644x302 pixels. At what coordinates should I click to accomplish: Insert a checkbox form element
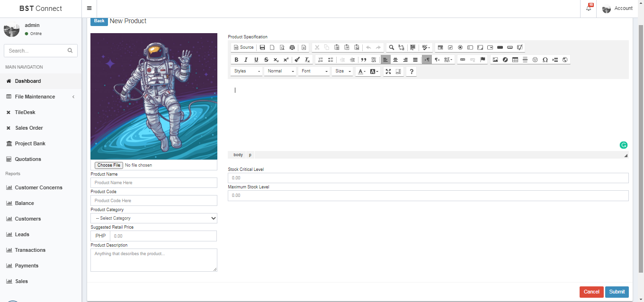tap(450, 47)
